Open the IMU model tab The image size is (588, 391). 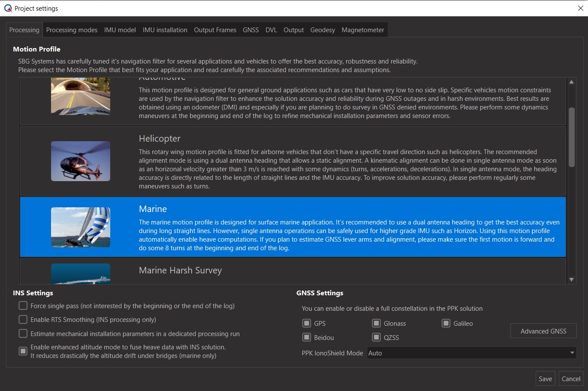point(120,30)
